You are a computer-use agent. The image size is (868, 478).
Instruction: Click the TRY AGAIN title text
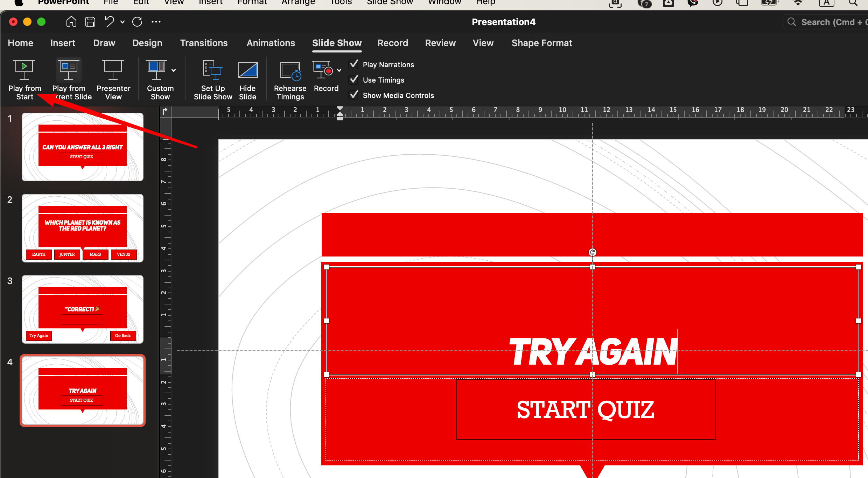point(594,352)
